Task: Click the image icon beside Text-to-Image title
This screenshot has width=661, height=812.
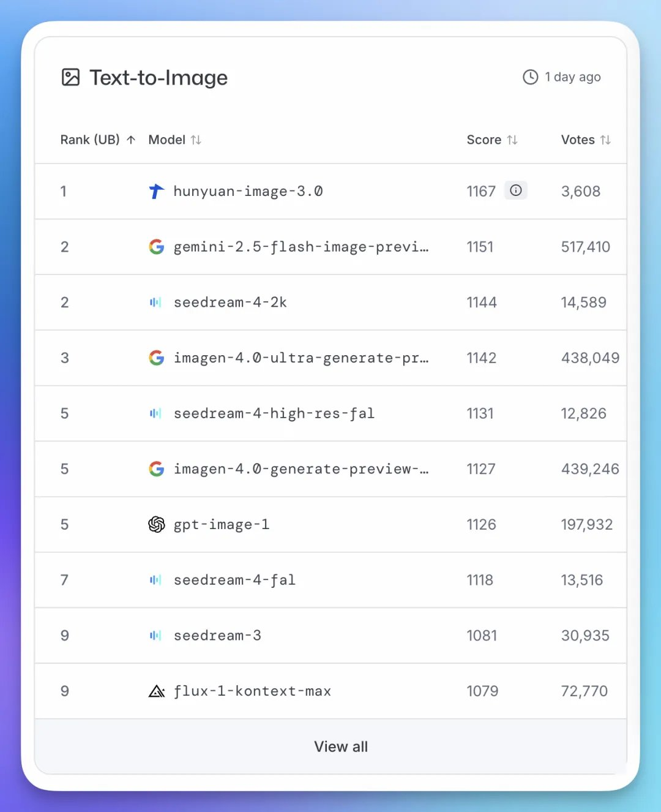Action: 71,77
